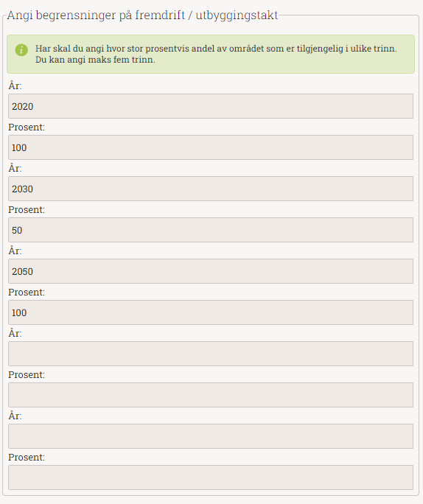This screenshot has height=504, width=423.
Task: Click the År label above the 2050 field
Action: point(15,251)
